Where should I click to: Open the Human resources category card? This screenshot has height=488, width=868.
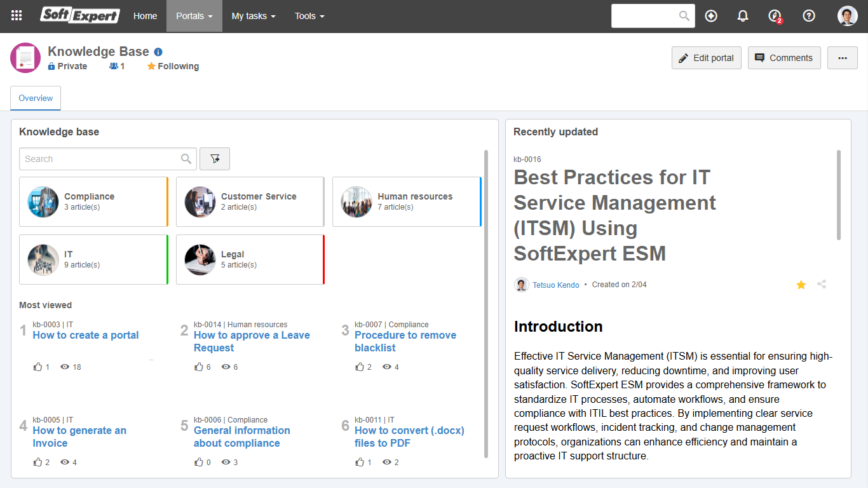pos(407,201)
